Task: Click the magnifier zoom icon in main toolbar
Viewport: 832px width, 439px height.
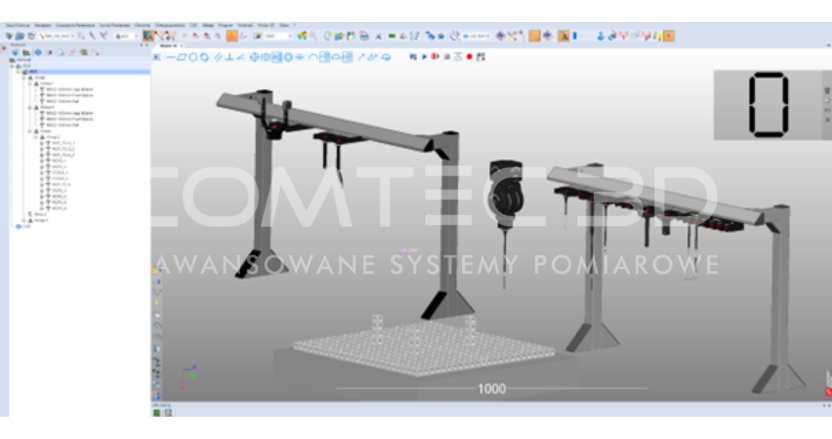Action: click(x=314, y=36)
